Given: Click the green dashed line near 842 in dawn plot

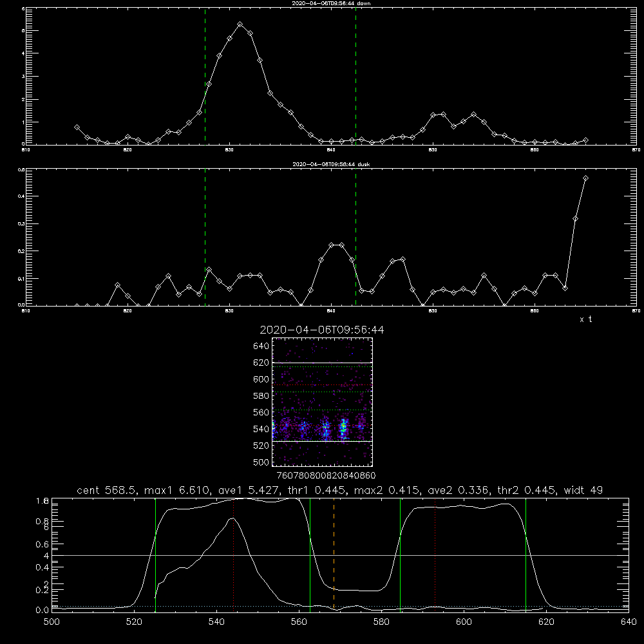Looking at the screenshot, I should (x=355, y=76).
